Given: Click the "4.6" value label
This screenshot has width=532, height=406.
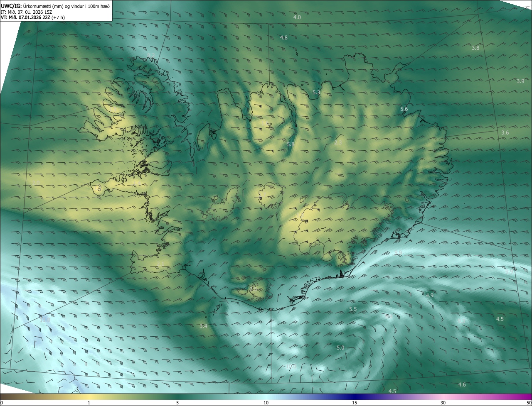Looking at the screenshot, I should 462,384.
